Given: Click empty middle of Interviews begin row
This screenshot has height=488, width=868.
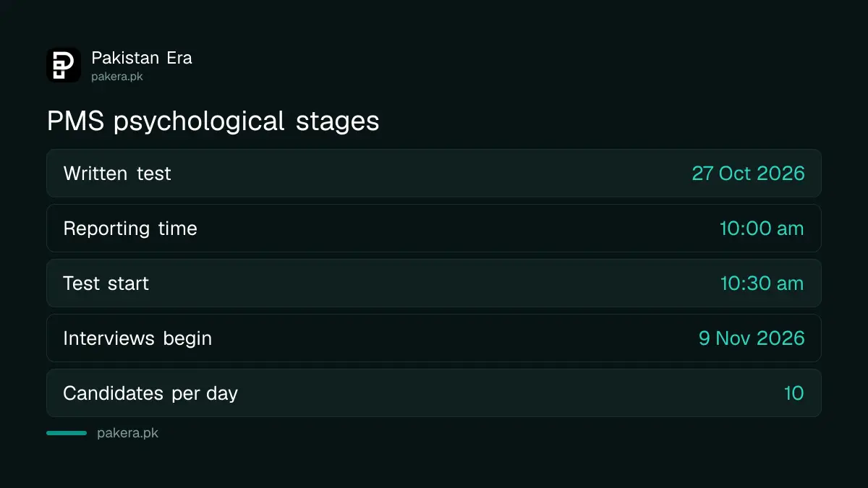Looking at the screenshot, I should click(x=456, y=338).
